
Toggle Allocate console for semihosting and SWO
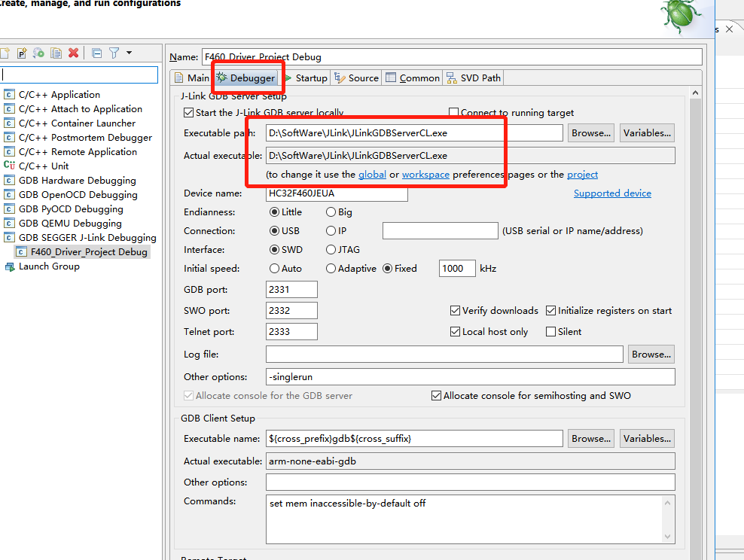coord(436,395)
